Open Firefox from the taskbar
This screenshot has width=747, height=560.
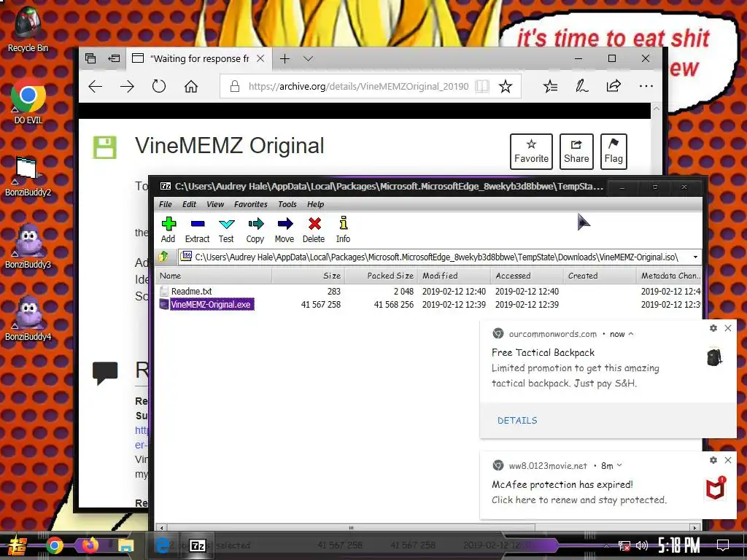click(x=90, y=545)
